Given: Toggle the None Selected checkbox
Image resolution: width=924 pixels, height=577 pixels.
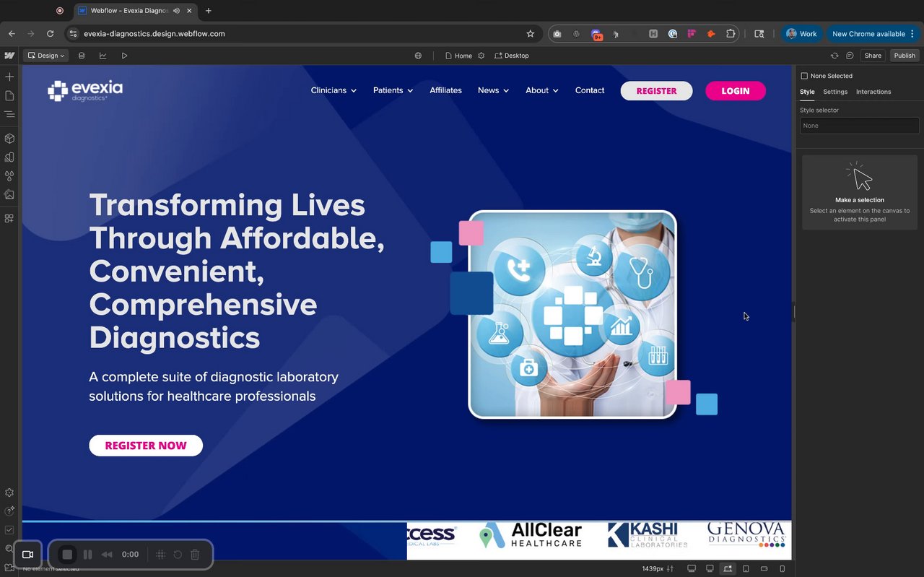Looking at the screenshot, I should [804, 76].
